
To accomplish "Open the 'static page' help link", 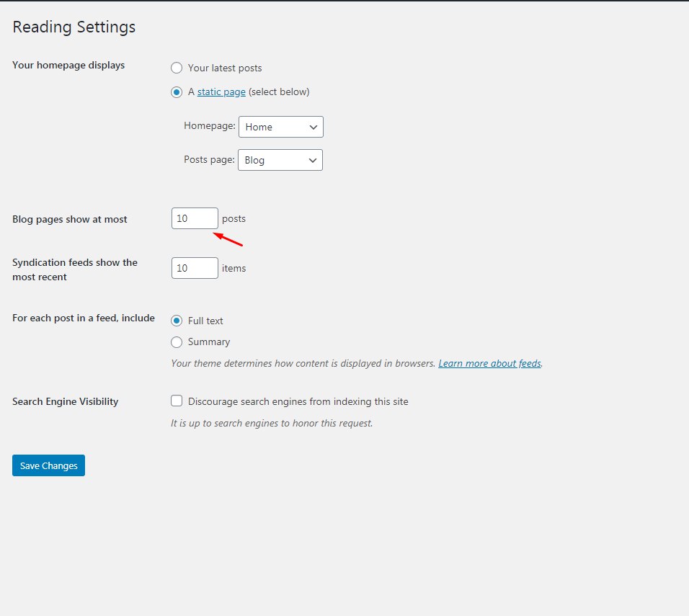I will pyautogui.click(x=221, y=91).
